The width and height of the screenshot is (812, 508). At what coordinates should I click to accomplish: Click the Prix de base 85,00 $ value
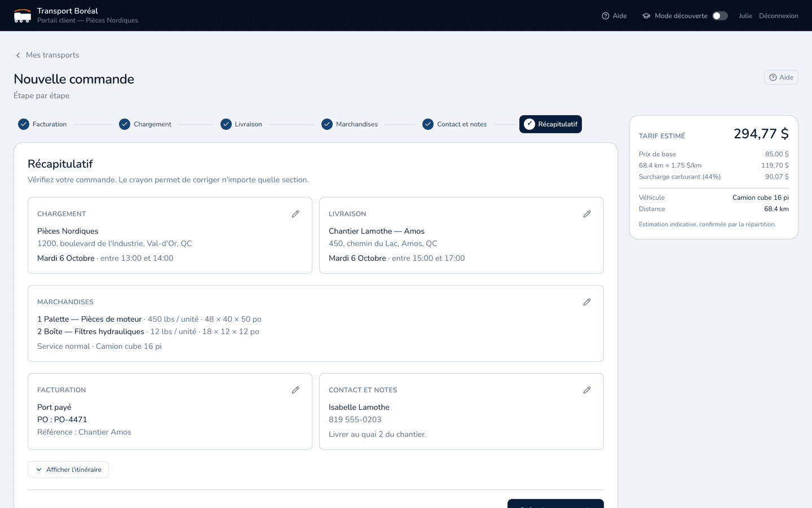(776, 154)
